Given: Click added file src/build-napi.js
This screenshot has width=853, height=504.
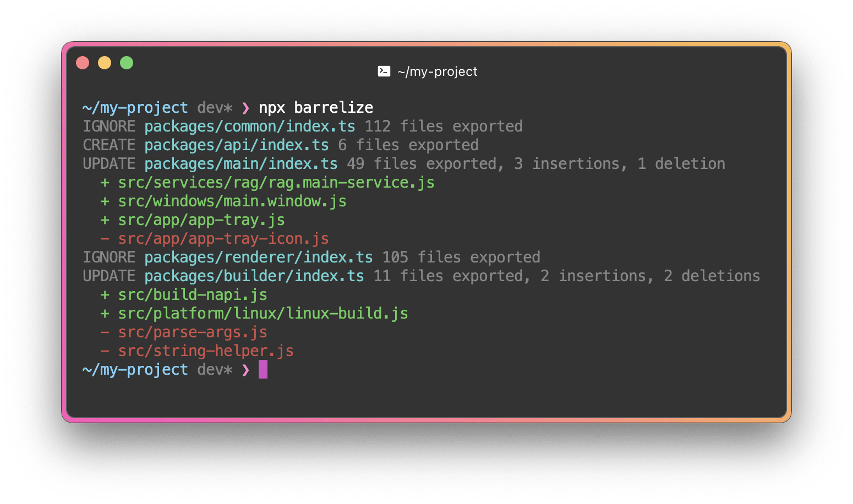Looking at the screenshot, I should point(193,294).
